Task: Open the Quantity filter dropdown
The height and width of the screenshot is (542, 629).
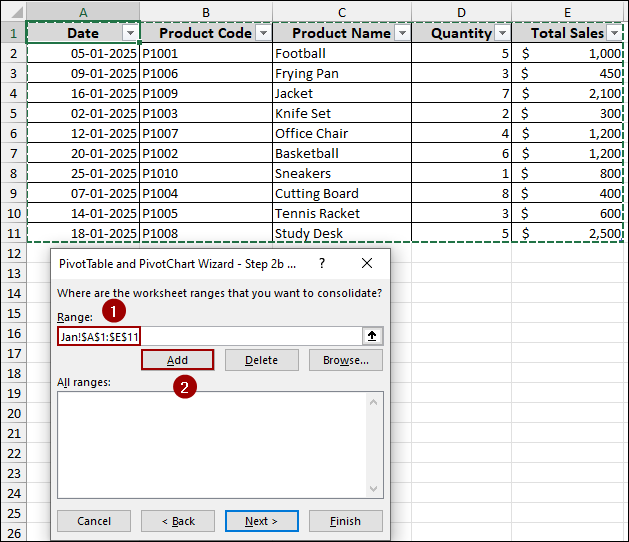Action: [x=503, y=33]
